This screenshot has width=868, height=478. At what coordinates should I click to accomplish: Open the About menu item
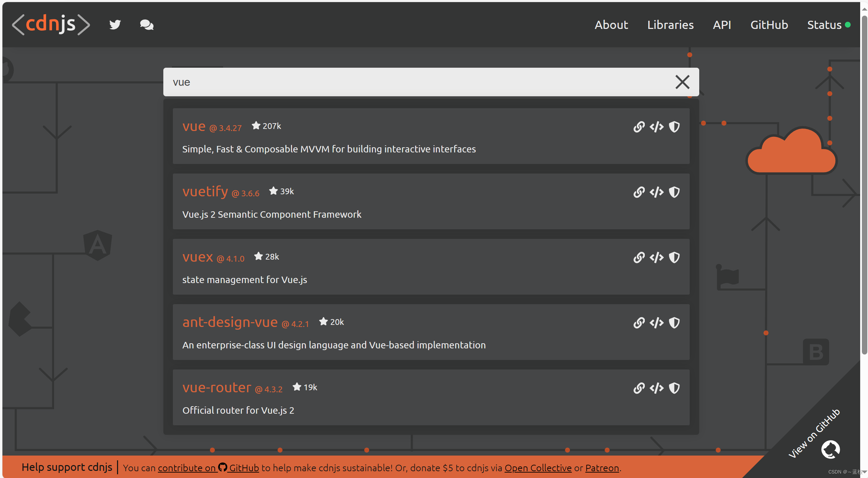pos(611,25)
